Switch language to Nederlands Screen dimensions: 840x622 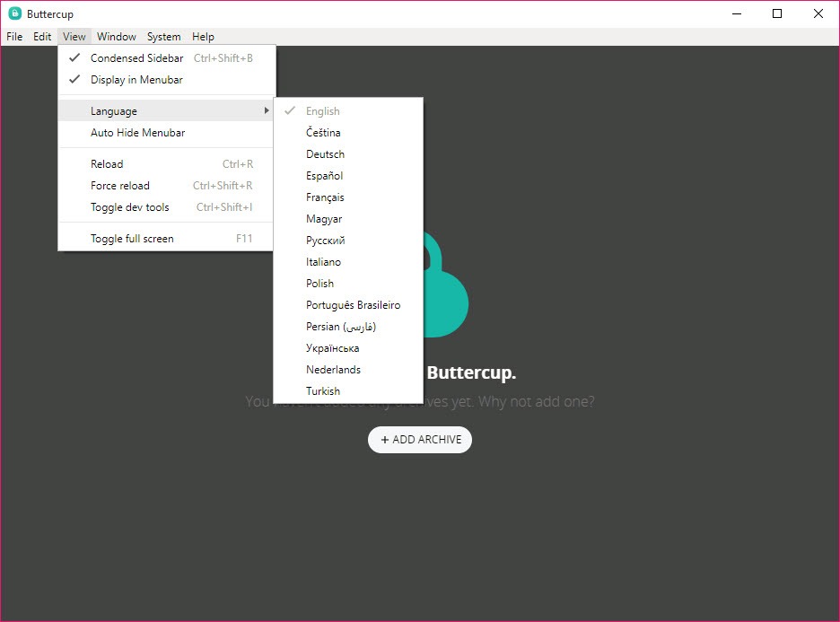point(348,370)
